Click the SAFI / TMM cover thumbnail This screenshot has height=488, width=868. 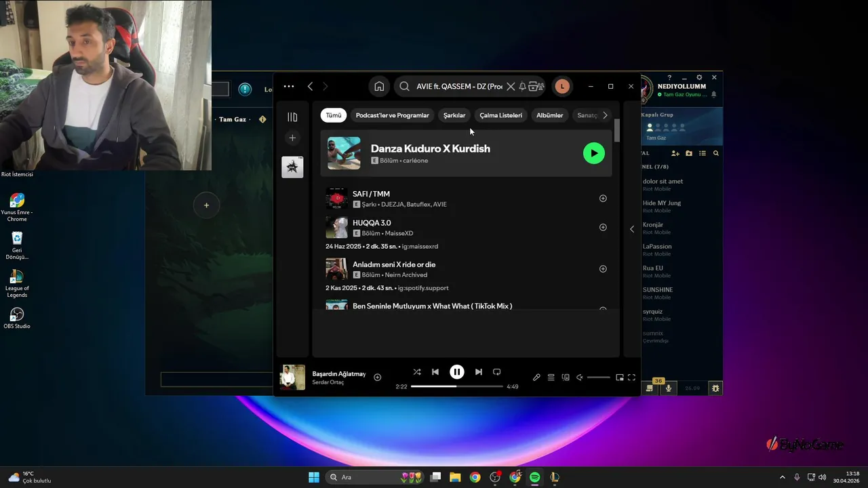point(337,199)
